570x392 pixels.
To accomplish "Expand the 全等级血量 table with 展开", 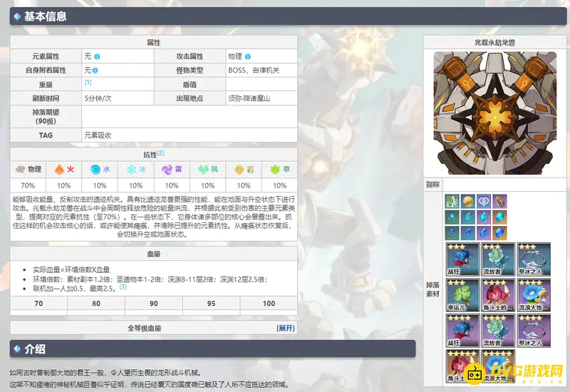I will pos(286,328).
